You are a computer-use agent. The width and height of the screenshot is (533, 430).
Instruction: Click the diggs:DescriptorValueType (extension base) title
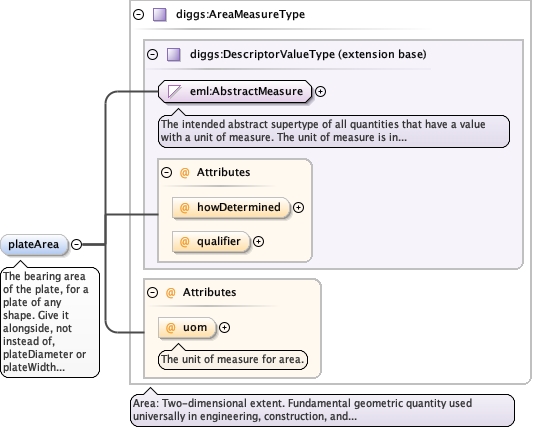(x=308, y=54)
